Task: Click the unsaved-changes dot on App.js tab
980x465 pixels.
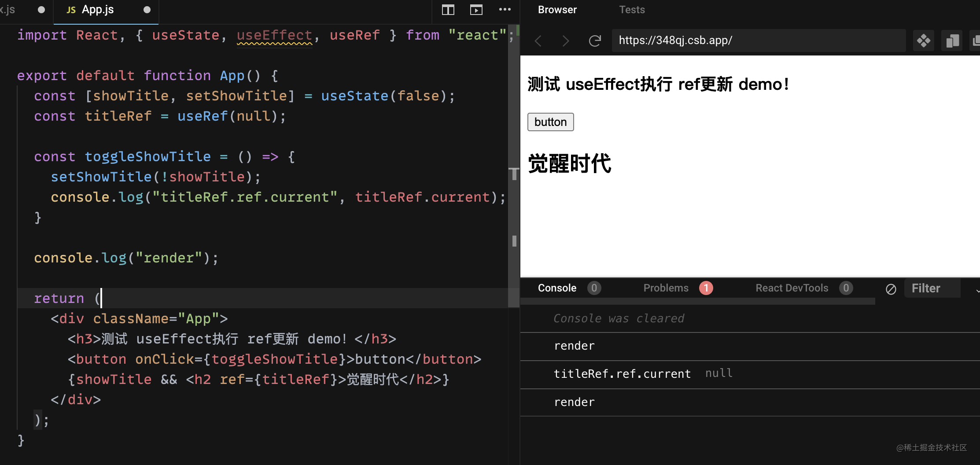Action: point(147,9)
